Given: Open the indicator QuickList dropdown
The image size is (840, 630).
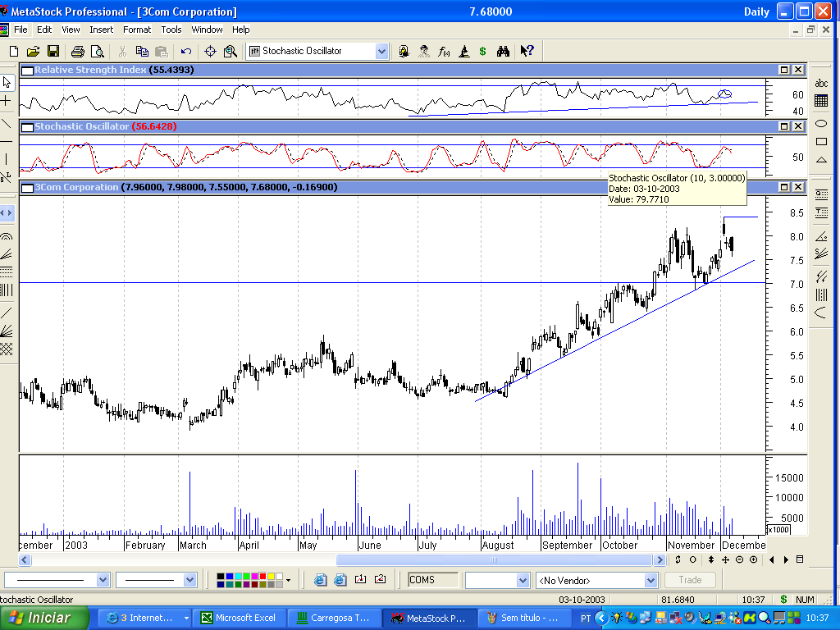Looking at the screenshot, I should coord(381,52).
